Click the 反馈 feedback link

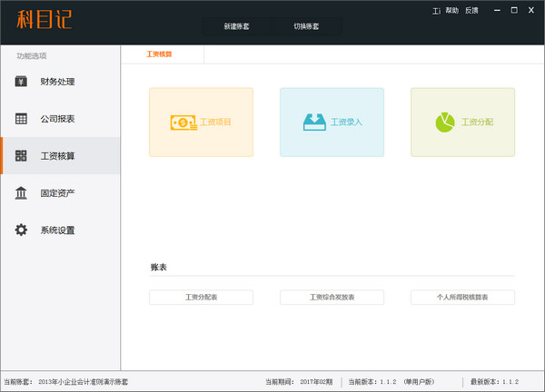(471, 11)
